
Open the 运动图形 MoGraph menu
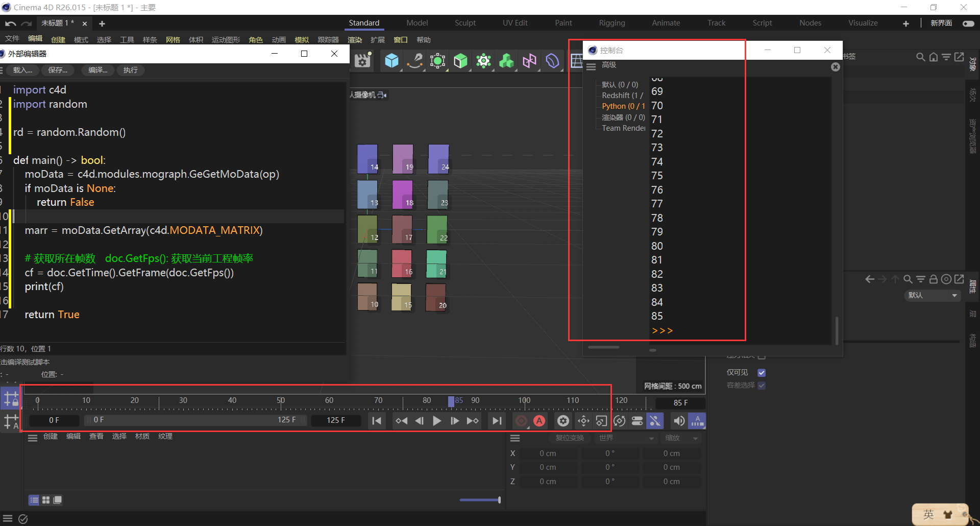click(226, 39)
